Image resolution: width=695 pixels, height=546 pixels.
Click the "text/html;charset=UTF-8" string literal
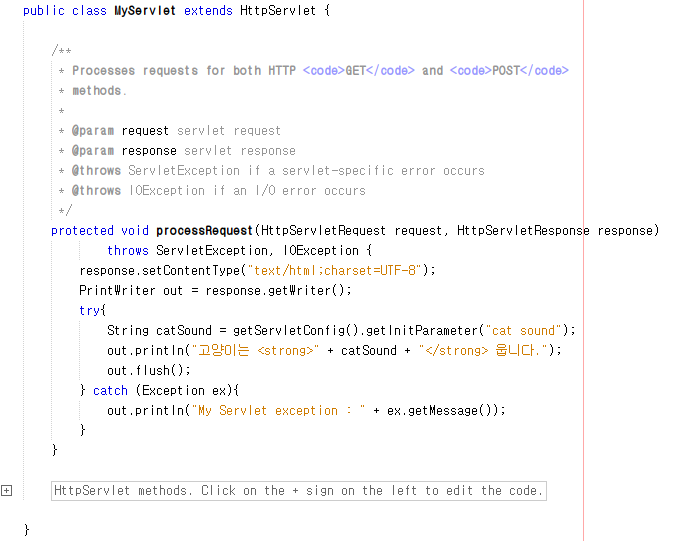[x=334, y=270]
